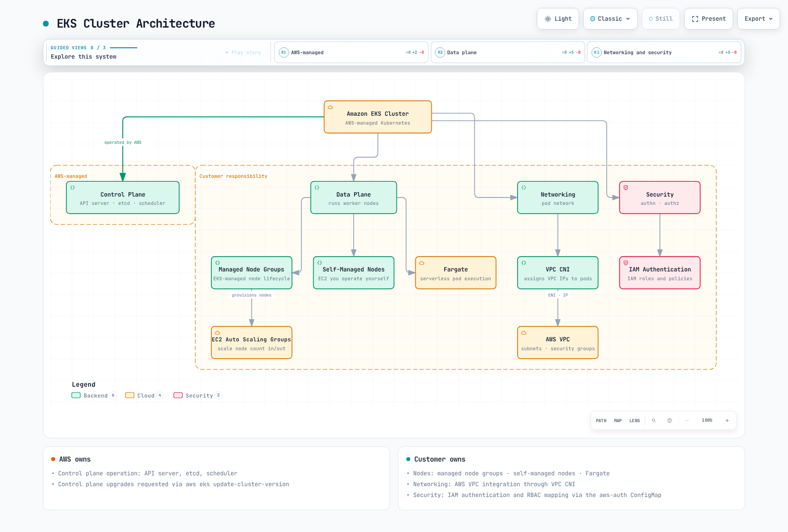Click the 'ENI · IP' edge label
The height and width of the screenshot is (532, 788).
[x=558, y=295]
